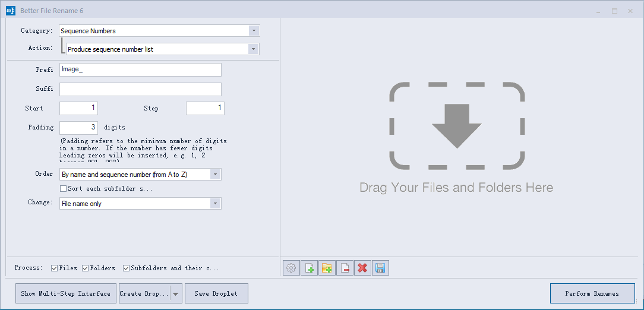Open the Create Droplet arrow menu
The image size is (644, 310).
click(x=175, y=293)
